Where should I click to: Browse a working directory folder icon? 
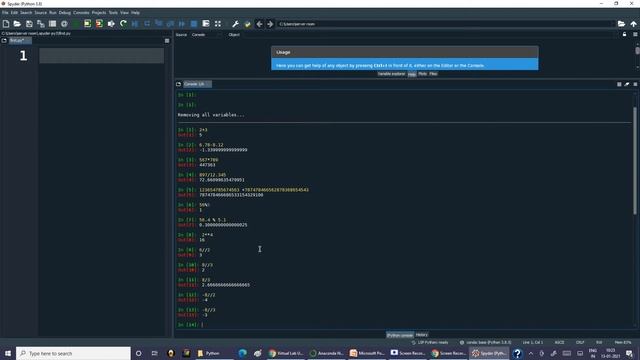point(621,24)
